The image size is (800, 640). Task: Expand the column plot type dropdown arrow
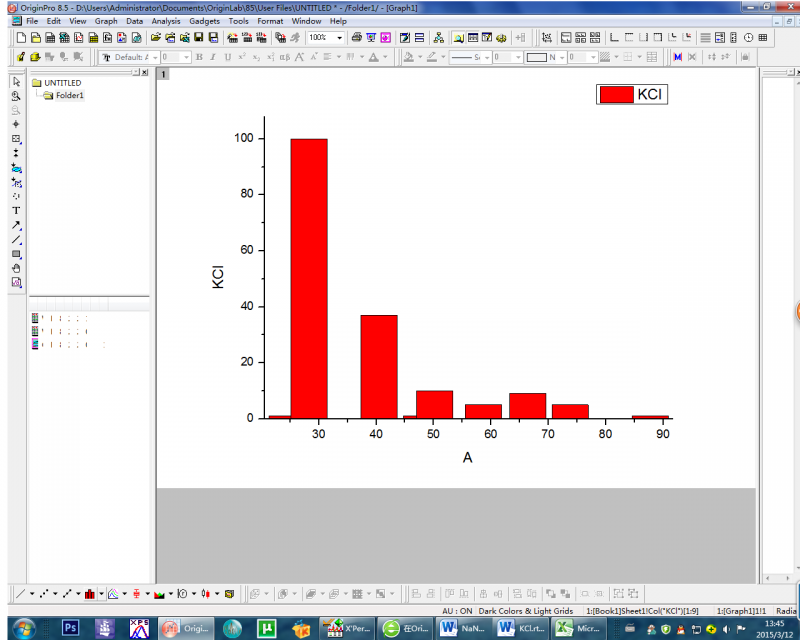[101, 594]
